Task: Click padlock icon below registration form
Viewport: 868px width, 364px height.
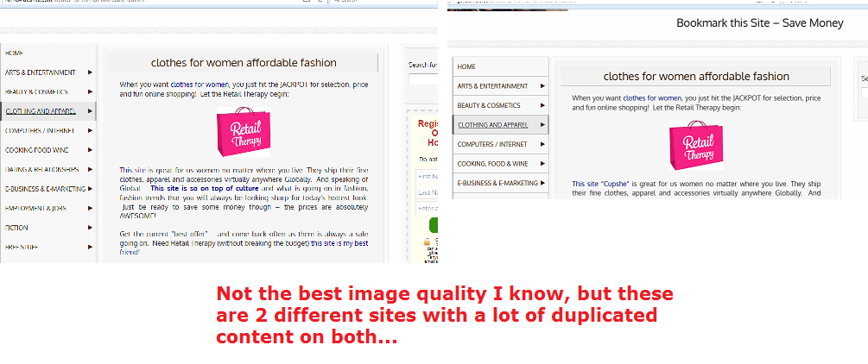Action: [x=427, y=242]
